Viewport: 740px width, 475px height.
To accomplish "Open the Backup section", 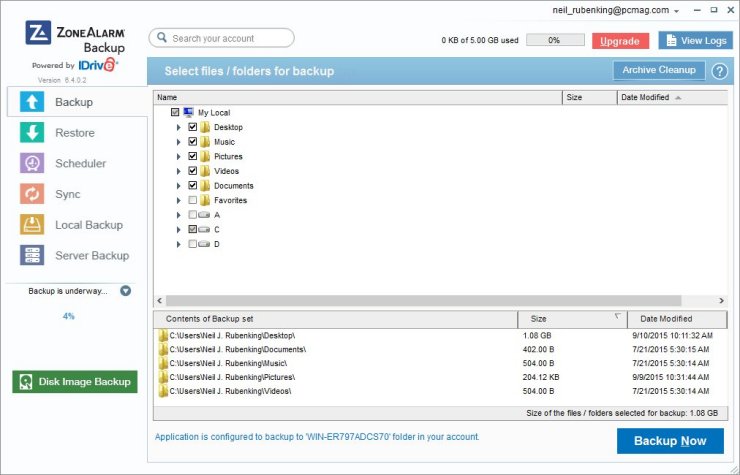I will pyautogui.click(x=77, y=102).
